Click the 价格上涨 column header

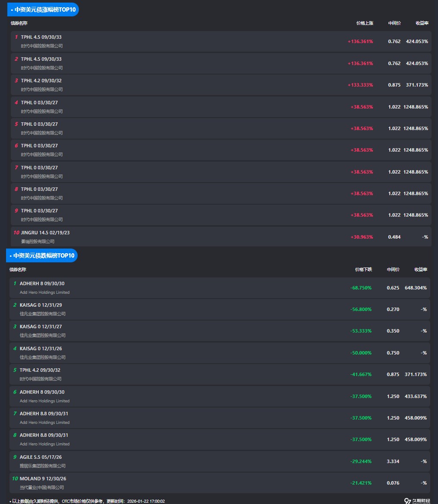coord(364,23)
